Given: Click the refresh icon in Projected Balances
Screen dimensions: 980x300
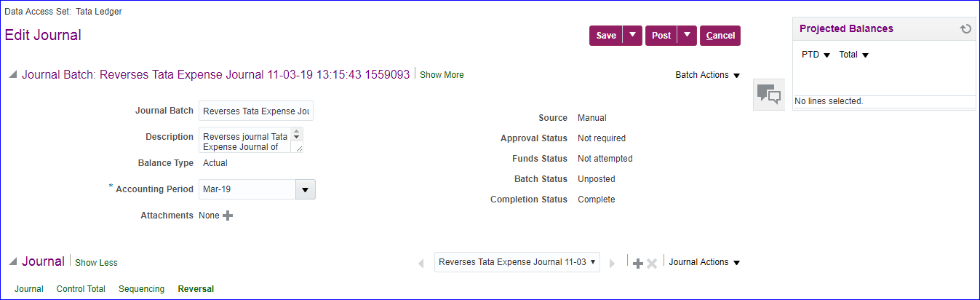Looking at the screenshot, I should (965, 29).
